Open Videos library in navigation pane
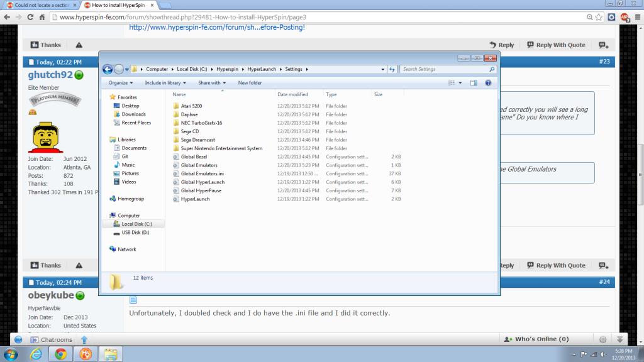This screenshot has width=644, height=362. click(x=128, y=182)
